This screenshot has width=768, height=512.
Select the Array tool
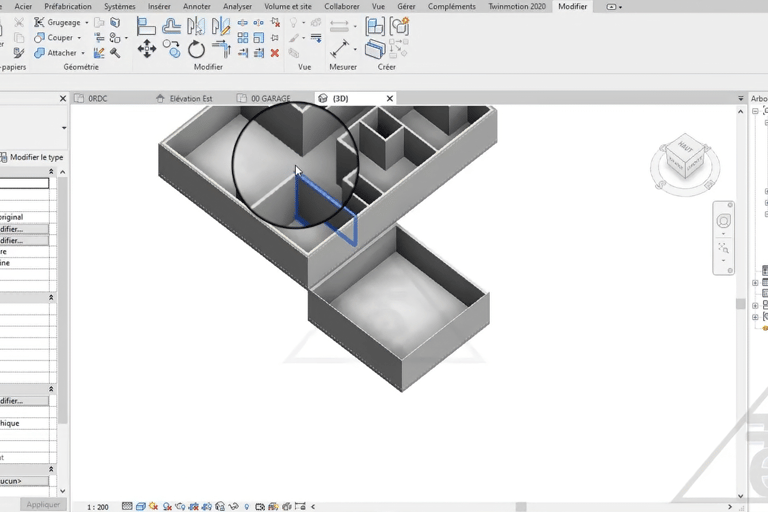tap(242, 38)
